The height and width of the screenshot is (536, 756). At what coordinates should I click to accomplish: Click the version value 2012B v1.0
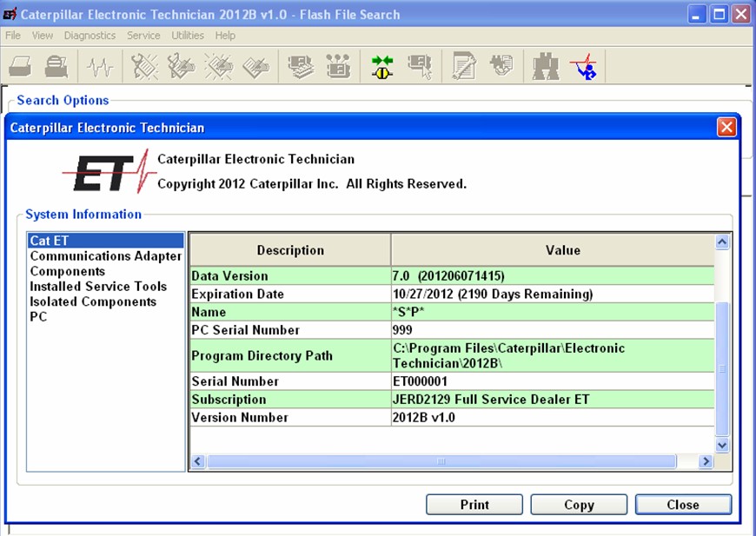(424, 418)
